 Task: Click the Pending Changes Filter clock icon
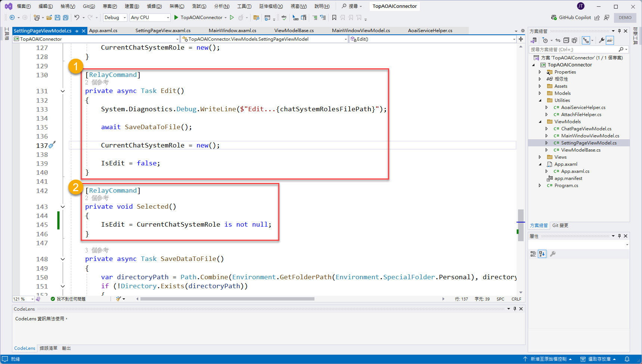pyautogui.click(x=545, y=40)
